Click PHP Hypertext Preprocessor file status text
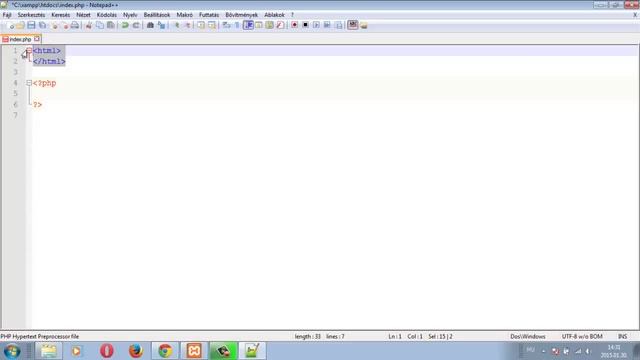Image resolution: width=640 pixels, height=360 pixels. (x=40, y=336)
